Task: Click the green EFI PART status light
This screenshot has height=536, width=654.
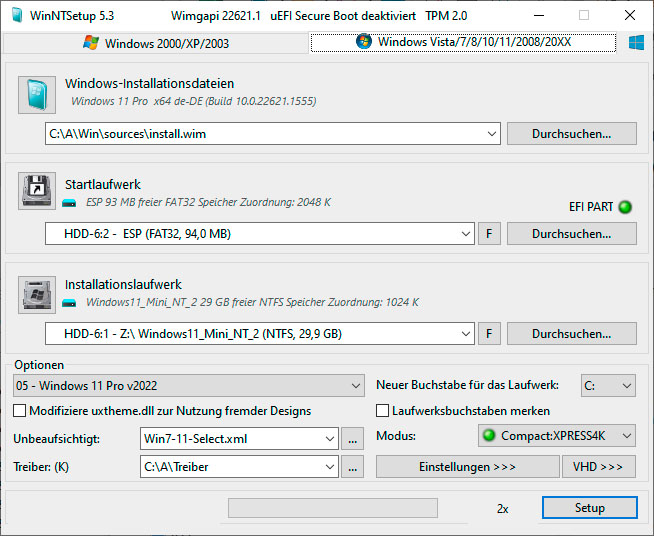Action: point(626,207)
